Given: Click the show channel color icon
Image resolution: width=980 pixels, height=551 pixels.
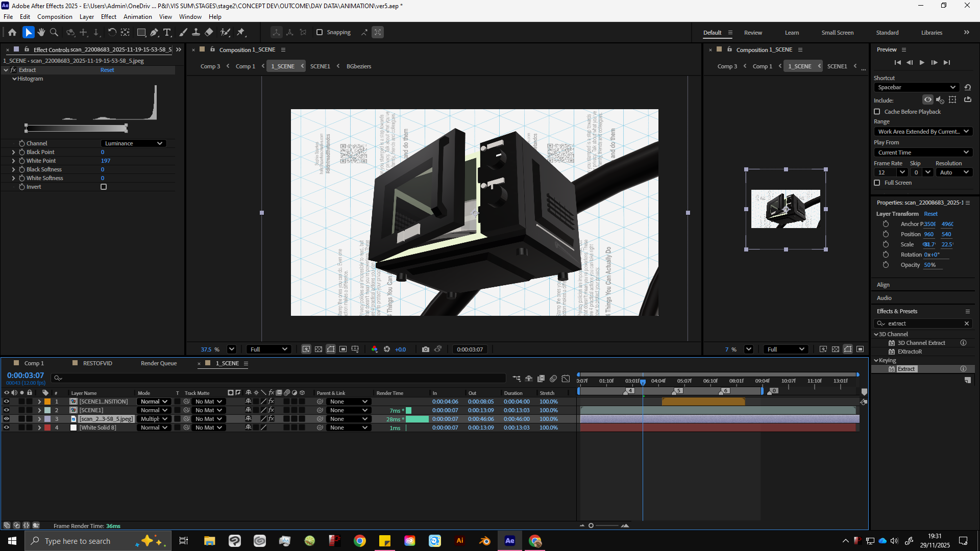Looking at the screenshot, I should [375, 349].
